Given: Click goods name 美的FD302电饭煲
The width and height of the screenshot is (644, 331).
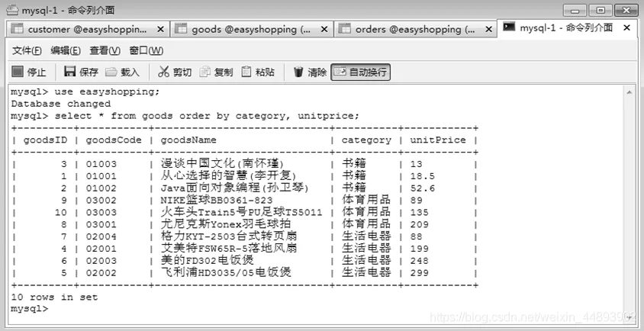Looking at the screenshot, I should pos(208,261).
